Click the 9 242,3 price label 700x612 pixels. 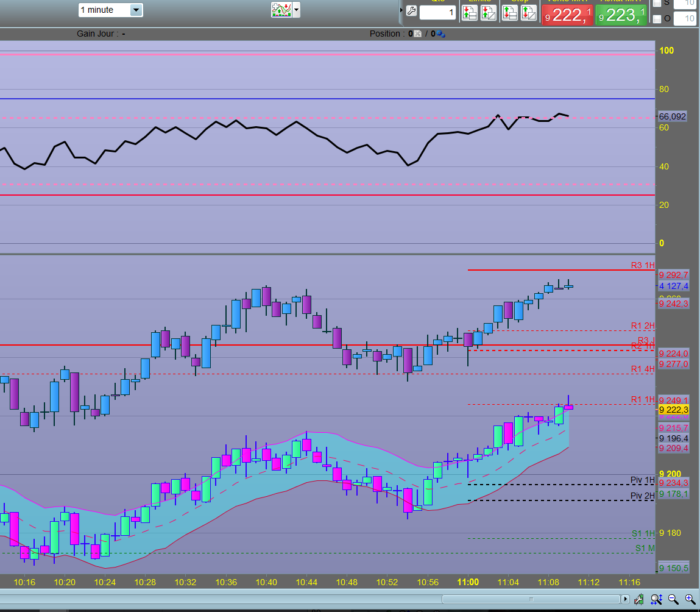[674, 304]
